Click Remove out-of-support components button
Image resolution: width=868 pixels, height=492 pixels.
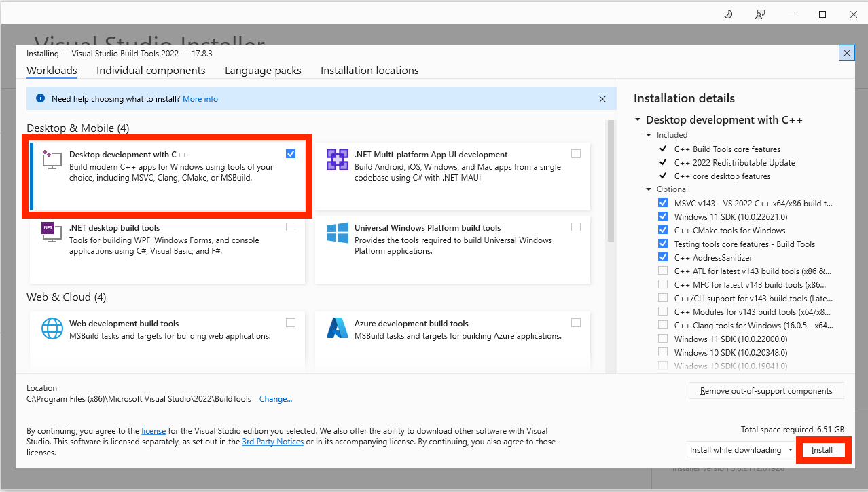click(x=766, y=391)
